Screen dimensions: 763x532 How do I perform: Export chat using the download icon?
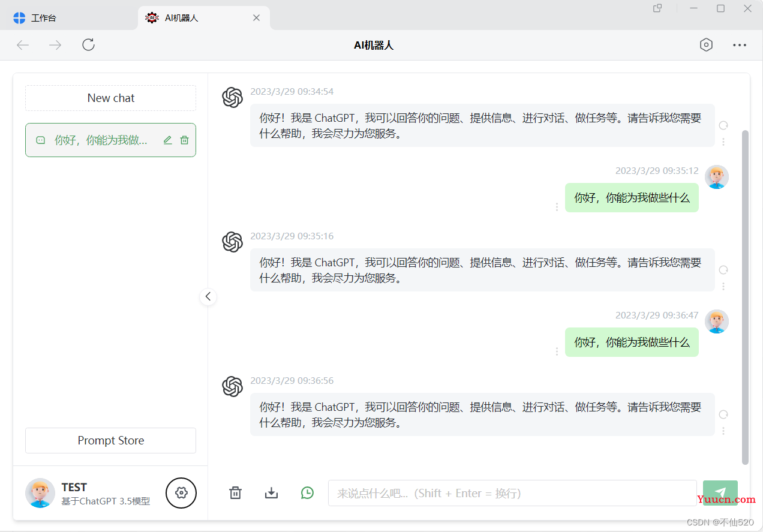[271, 493]
